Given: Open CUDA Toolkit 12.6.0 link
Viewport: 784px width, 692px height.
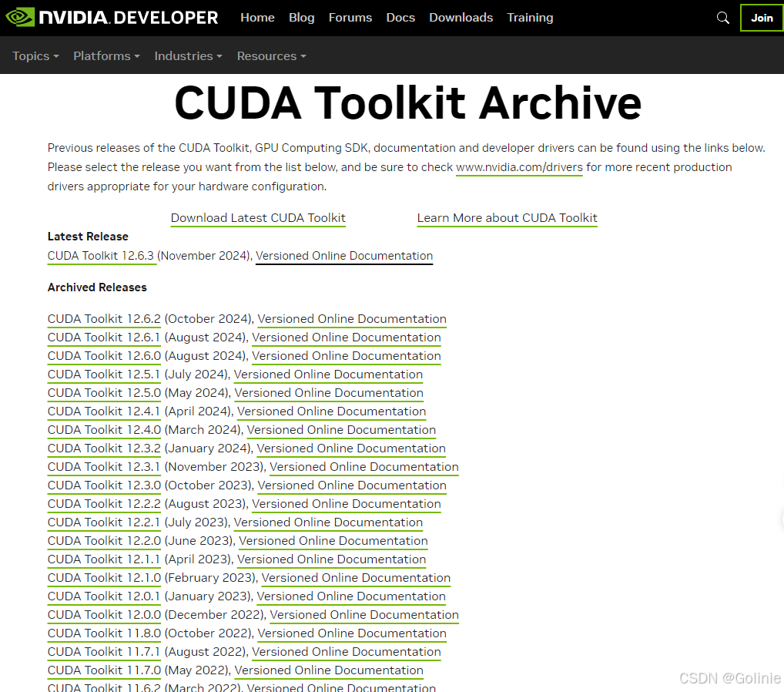Looking at the screenshot, I should (x=104, y=356).
